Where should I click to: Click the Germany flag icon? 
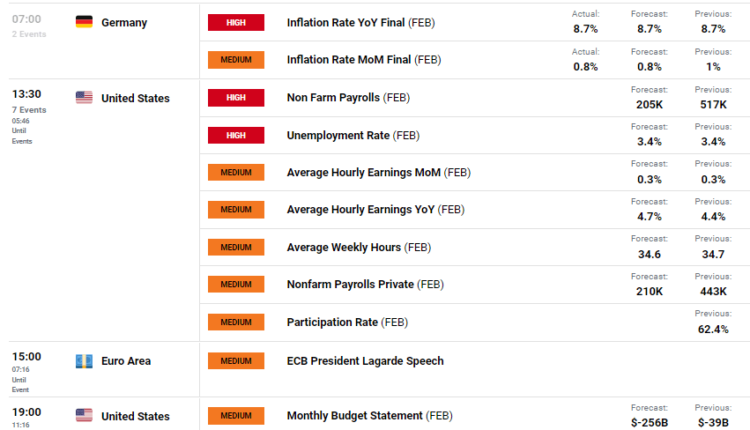84,22
